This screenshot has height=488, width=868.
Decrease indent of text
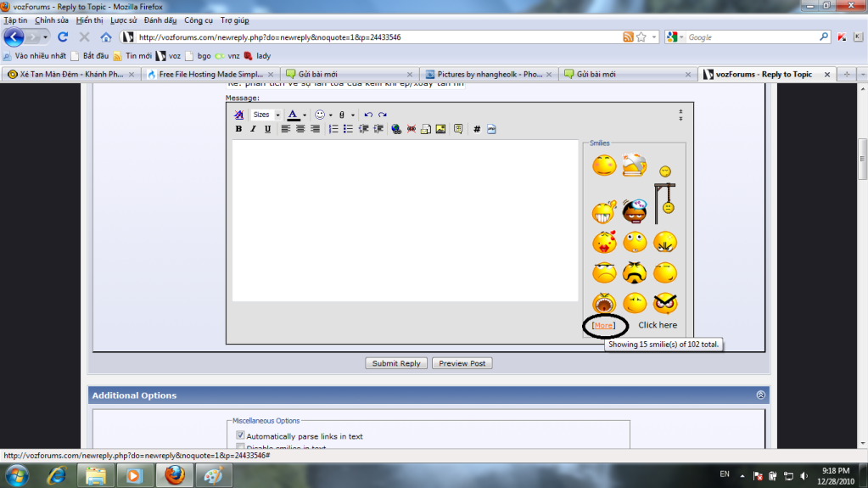pyautogui.click(x=363, y=129)
